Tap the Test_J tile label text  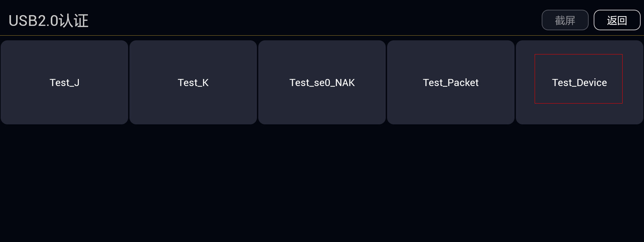(x=64, y=83)
